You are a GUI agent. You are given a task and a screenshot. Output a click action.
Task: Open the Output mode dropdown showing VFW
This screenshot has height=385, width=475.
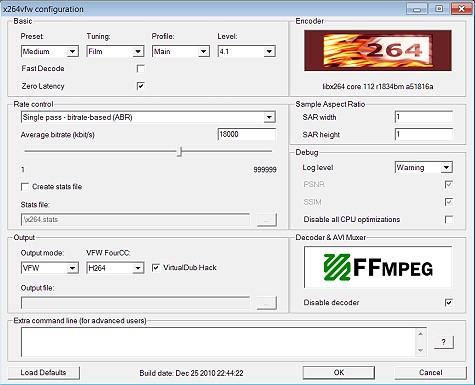pos(50,268)
